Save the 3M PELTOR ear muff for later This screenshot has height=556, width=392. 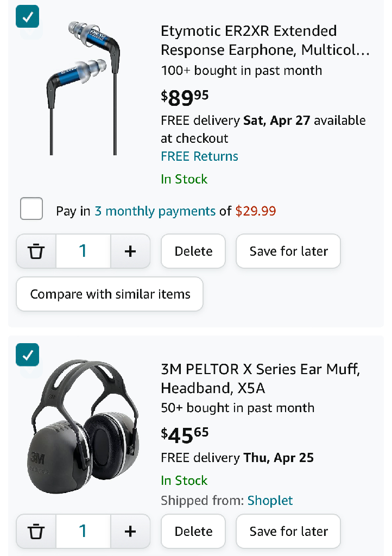[x=288, y=531]
